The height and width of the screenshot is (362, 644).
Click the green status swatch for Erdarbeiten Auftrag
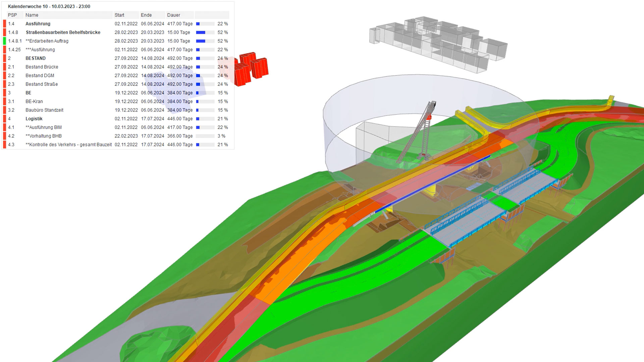[5, 41]
